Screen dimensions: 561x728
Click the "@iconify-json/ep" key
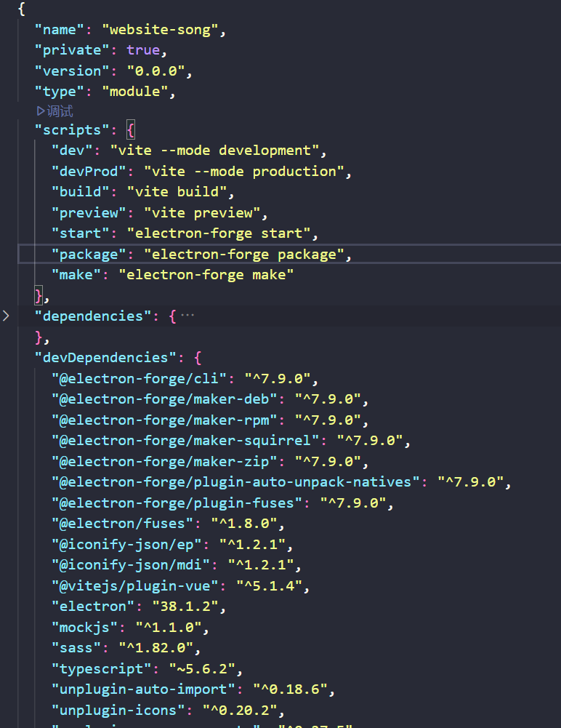point(126,544)
